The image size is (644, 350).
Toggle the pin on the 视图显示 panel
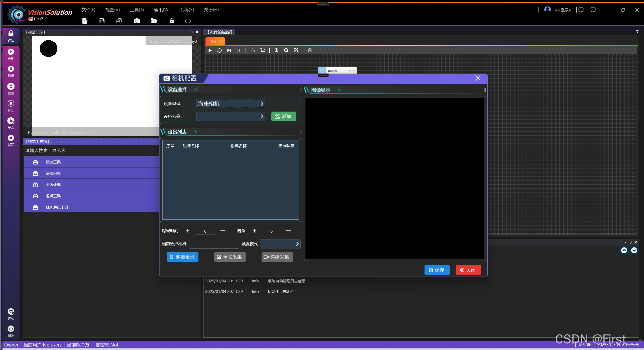(x=197, y=32)
